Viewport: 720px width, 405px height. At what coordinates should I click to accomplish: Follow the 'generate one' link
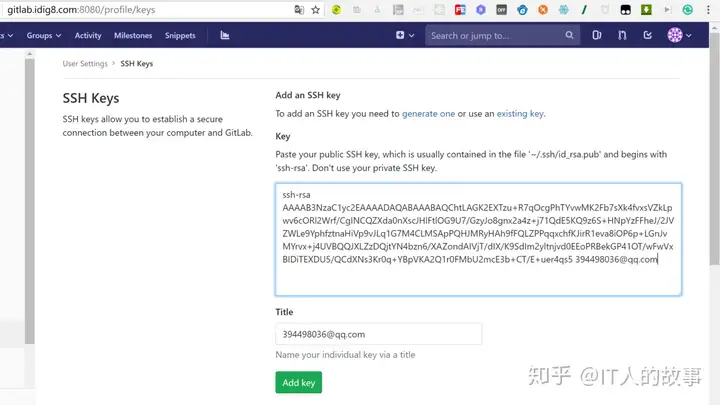coord(428,113)
